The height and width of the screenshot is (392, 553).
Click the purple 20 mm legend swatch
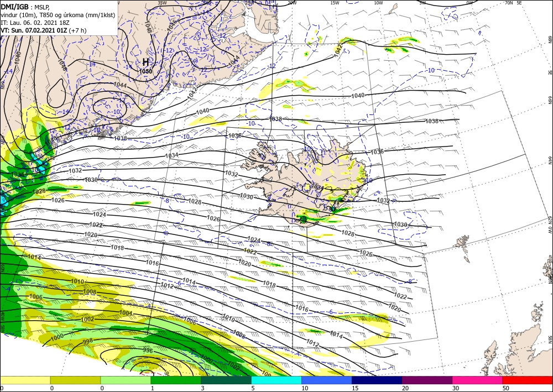point(427,380)
